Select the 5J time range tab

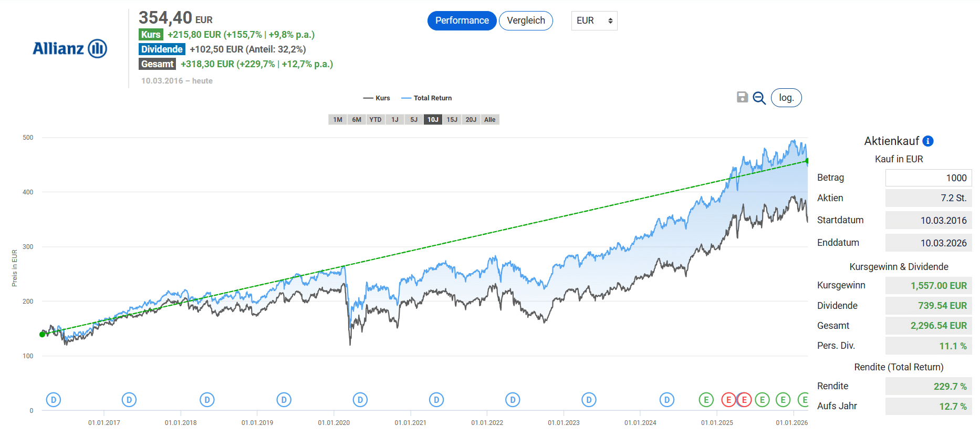414,120
